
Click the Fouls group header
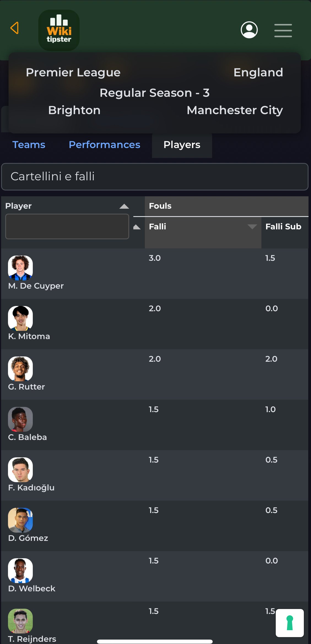pyautogui.click(x=160, y=206)
